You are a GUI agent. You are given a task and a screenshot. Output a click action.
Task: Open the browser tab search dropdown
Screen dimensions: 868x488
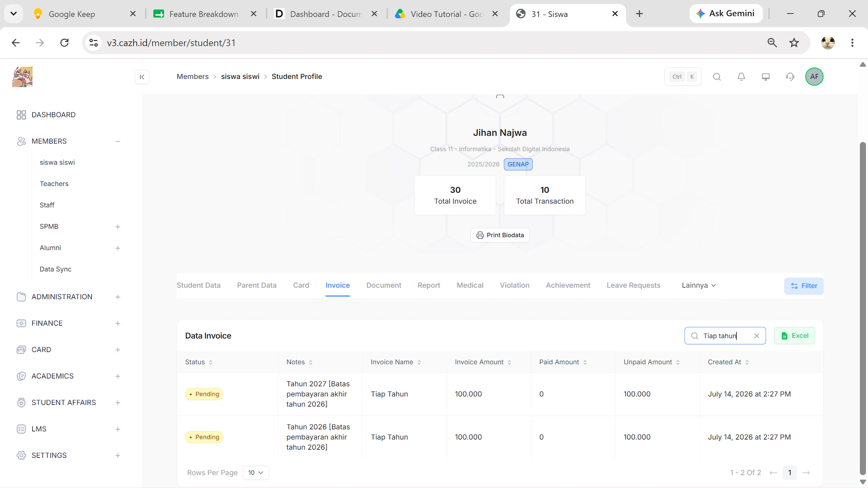[x=14, y=14]
